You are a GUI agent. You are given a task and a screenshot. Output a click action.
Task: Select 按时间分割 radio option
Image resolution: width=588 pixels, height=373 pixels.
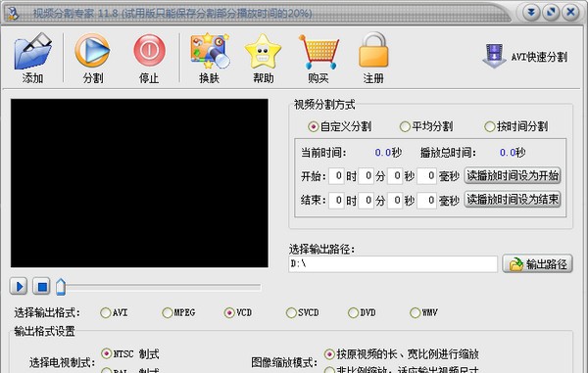(x=516, y=126)
